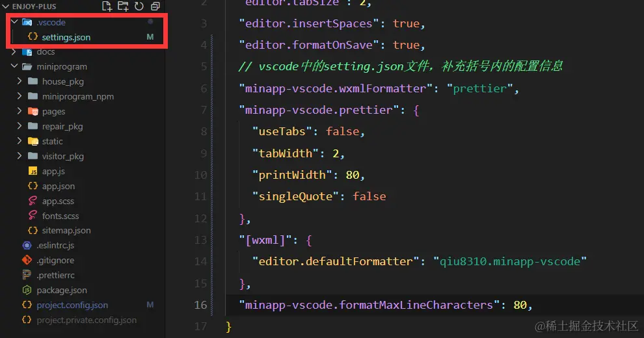644x338 pixels.
Task: Expand the repair_pkg folder chevron
Action: 20,126
